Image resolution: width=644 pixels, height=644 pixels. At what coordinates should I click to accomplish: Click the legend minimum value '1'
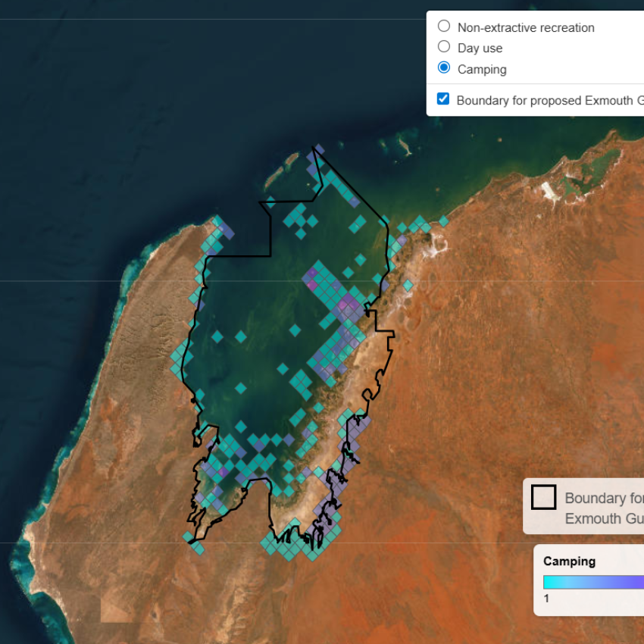pyautogui.click(x=546, y=599)
